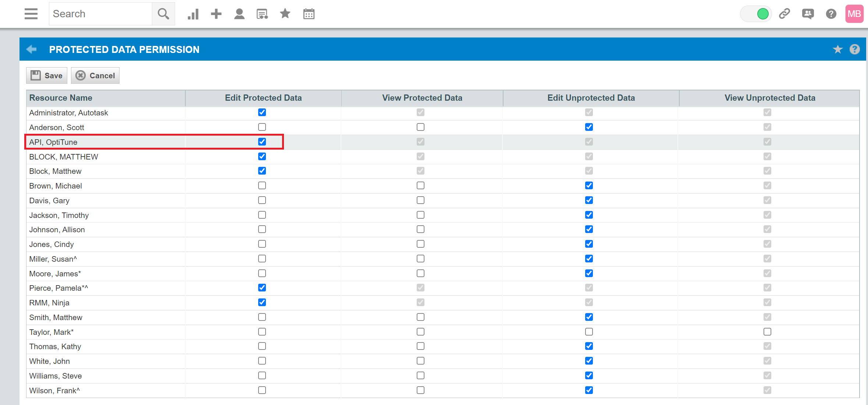Click the search magnifier icon
Image resolution: width=868 pixels, height=405 pixels.
(x=163, y=14)
